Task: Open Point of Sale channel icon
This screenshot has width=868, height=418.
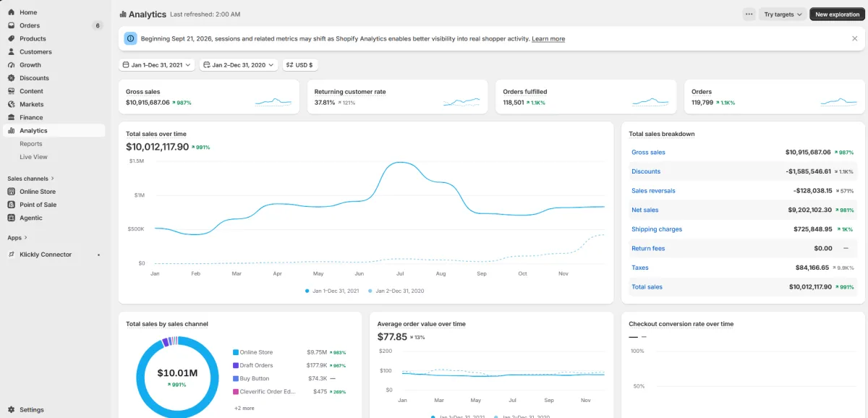Action: pyautogui.click(x=12, y=205)
